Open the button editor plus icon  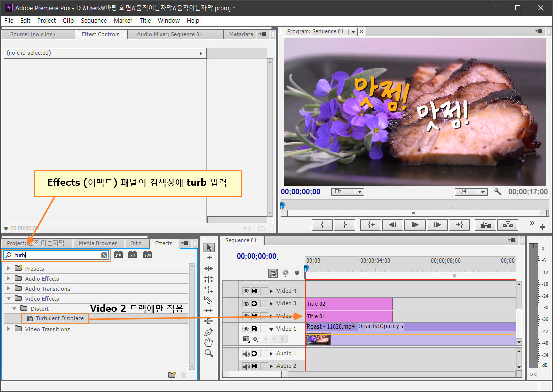(543, 227)
